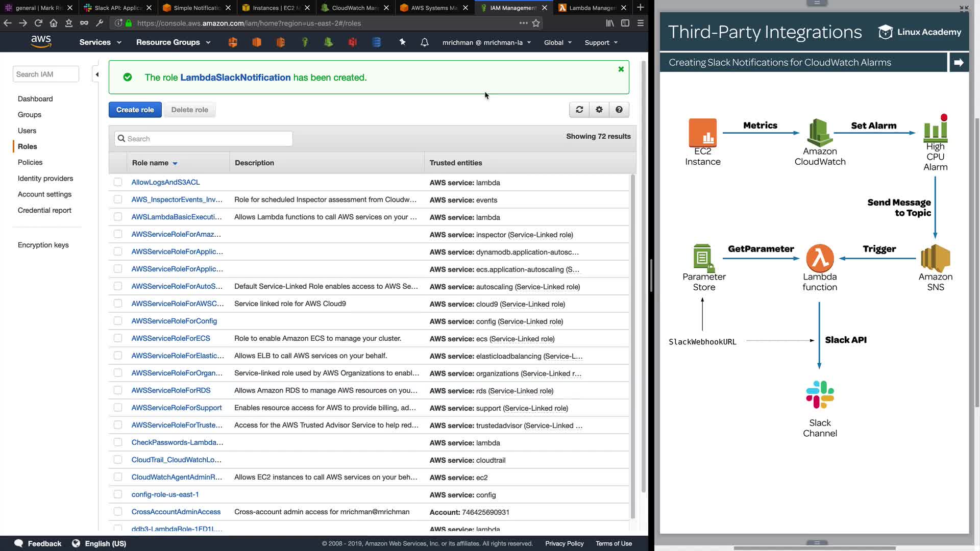
Task: Go to the AWS logo home
Action: click(41, 42)
